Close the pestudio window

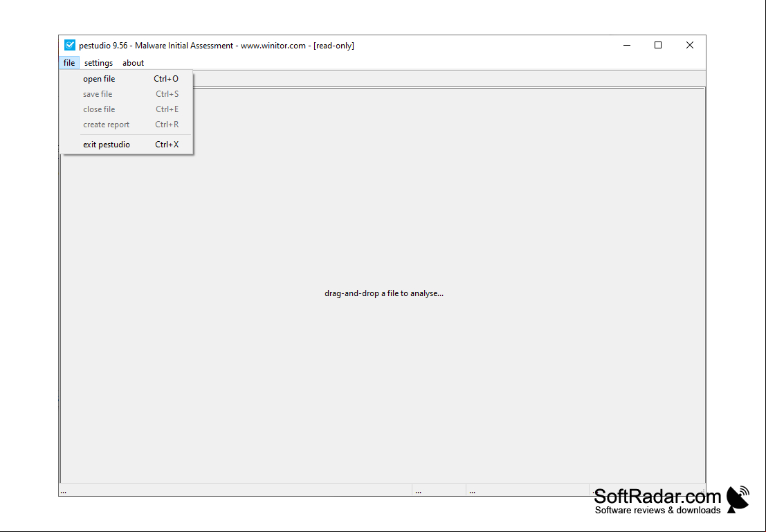[690, 45]
